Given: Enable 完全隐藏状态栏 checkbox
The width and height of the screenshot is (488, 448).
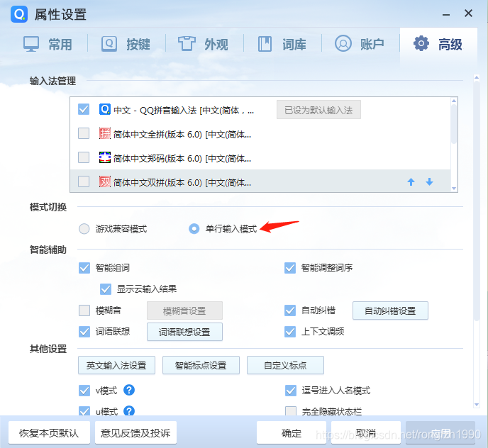Looking at the screenshot, I should tap(291, 411).
